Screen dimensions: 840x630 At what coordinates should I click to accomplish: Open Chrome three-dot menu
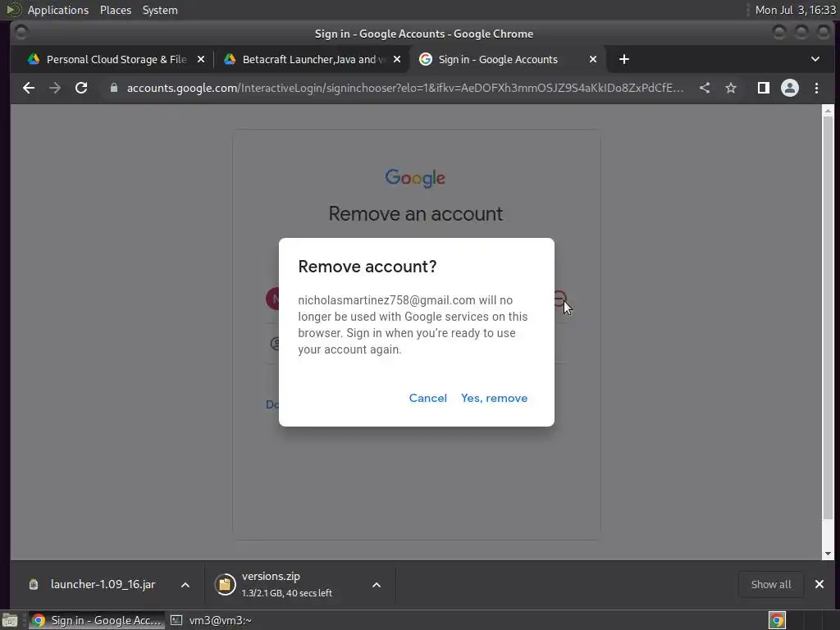click(816, 88)
